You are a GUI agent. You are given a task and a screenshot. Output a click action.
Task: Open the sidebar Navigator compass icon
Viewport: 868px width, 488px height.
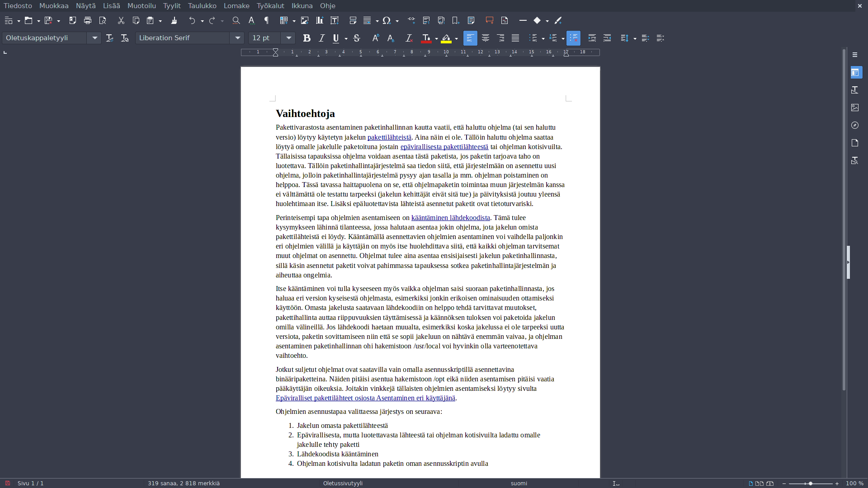point(855,125)
